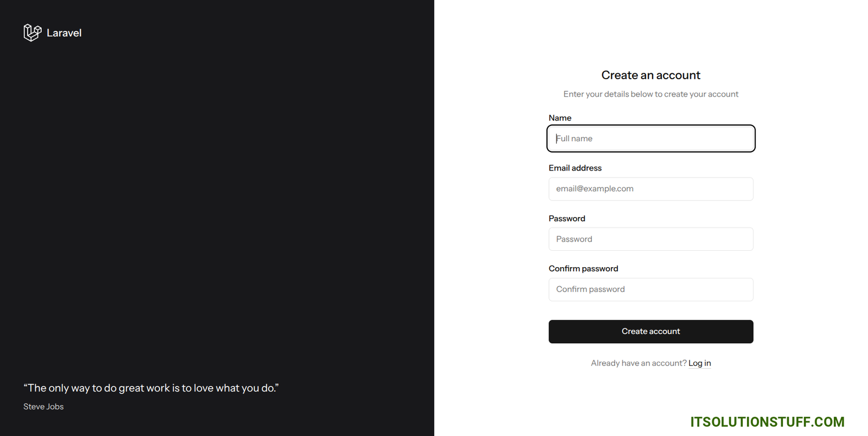Click the Steve Jobs attribution text
The height and width of the screenshot is (436, 868).
[43, 407]
